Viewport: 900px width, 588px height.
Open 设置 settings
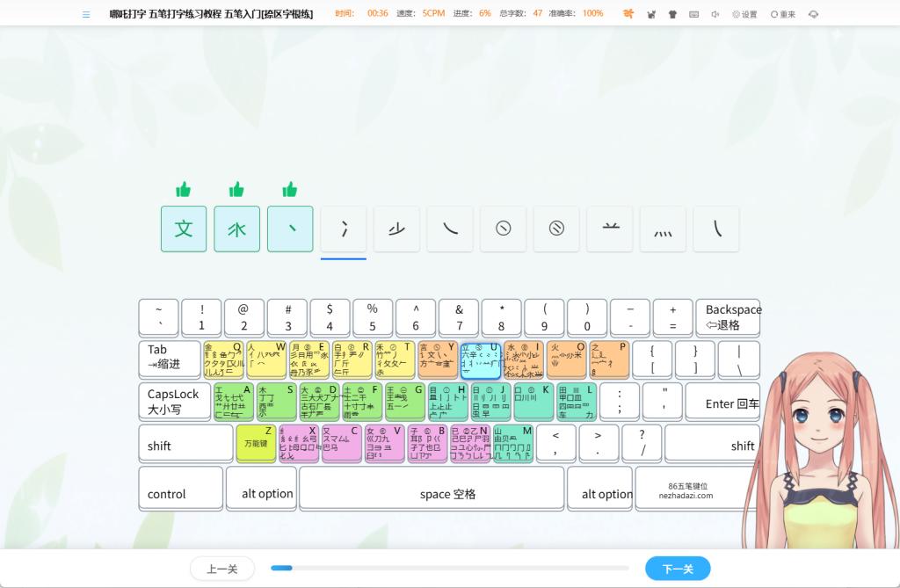point(744,14)
